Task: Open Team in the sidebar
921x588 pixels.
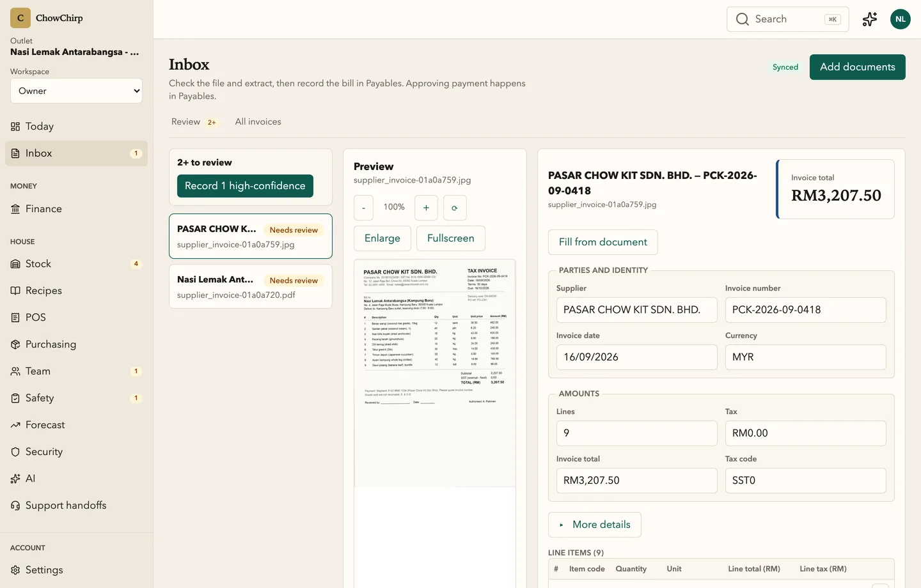Action: point(76,371)
